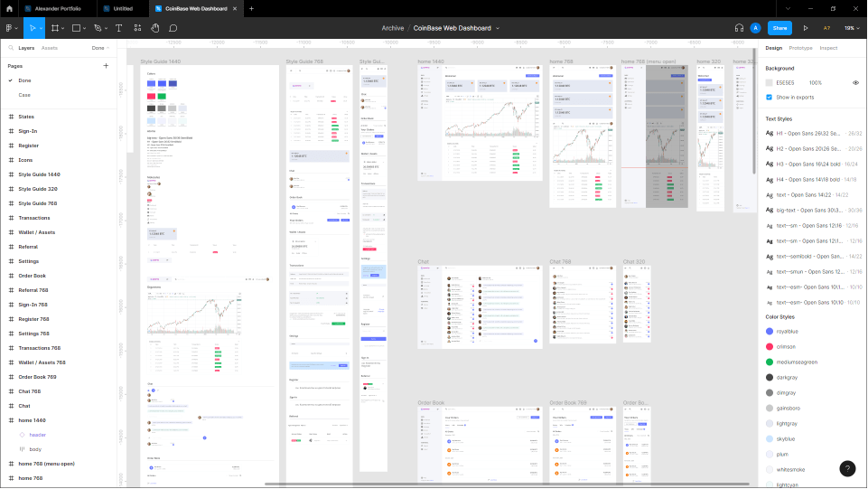Start audio conversation with headphones icon
This screenshot has width=868, height=489.
point(739,28)
